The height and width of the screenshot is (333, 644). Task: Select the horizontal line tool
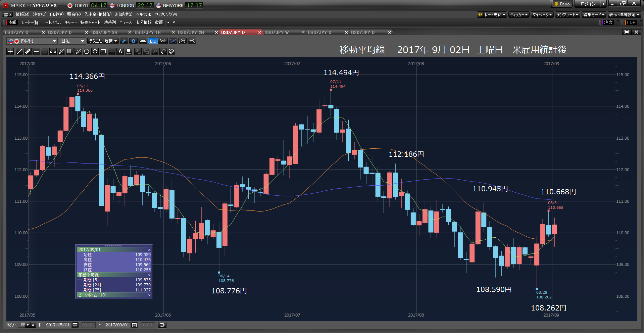point(112,51)
